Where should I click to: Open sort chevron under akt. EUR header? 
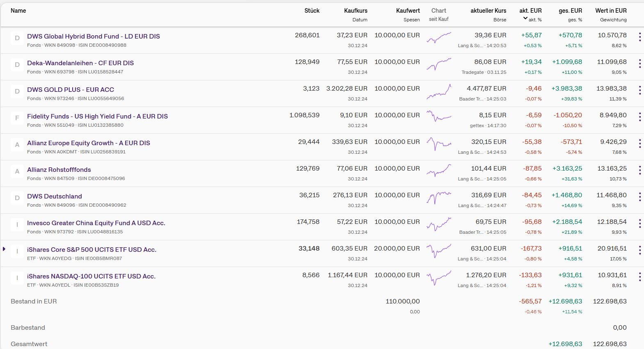pos(525,18)
